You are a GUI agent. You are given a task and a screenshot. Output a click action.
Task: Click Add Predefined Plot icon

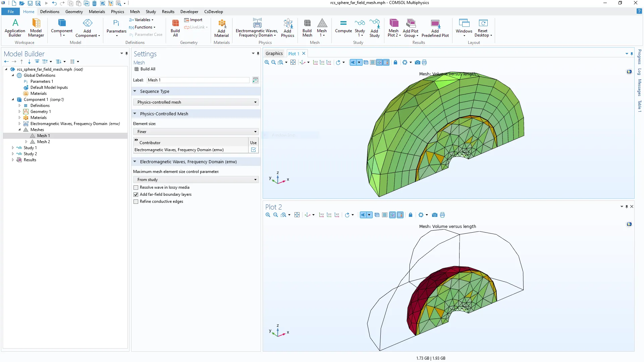[435, 23]
